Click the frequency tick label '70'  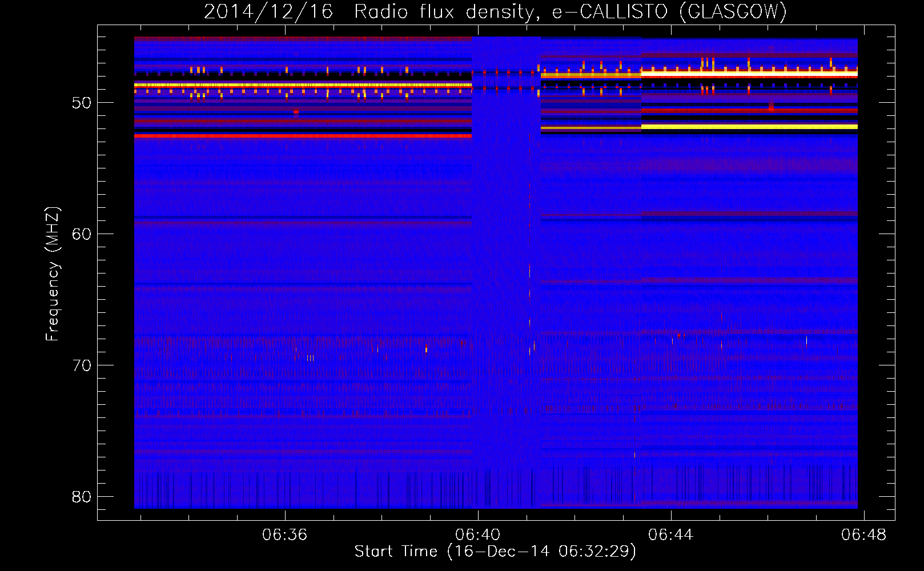coord(82,365)
